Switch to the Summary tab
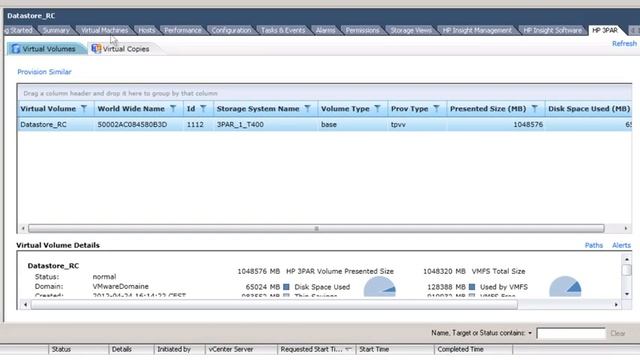The height and width of the screenshot is (360, 640). [x=56, y=30]
